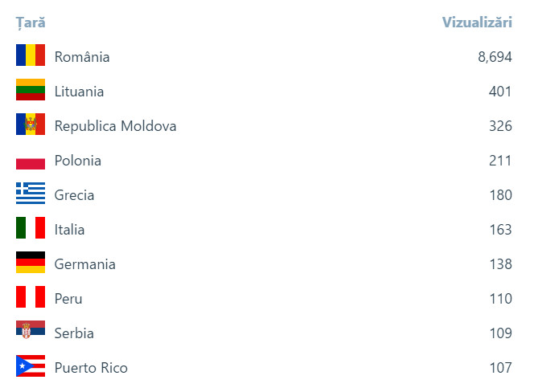The width and height of the screenshot is (534, 392).
Task: Click the Lithuania flag icon
Action: 31,90
